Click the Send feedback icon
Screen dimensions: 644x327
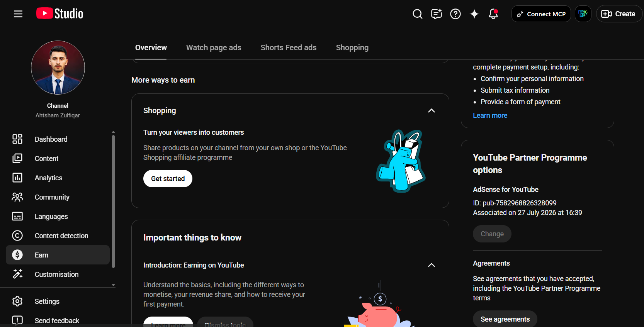pos(17,320)
